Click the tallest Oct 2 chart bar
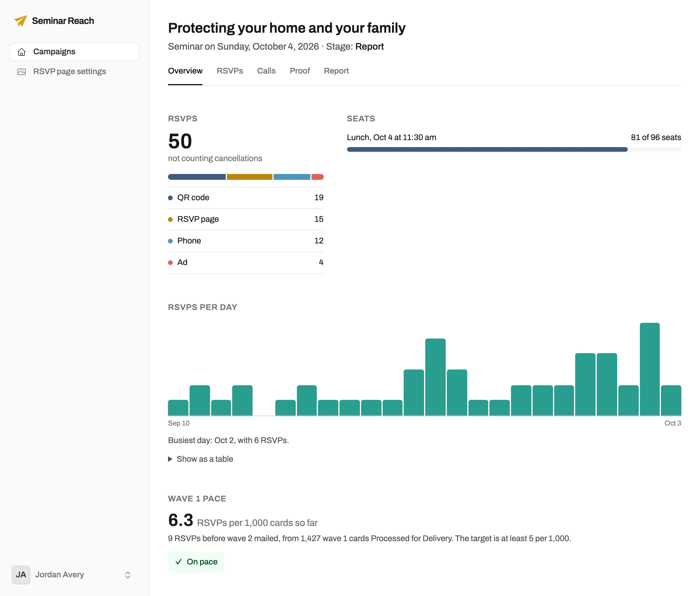 coord(650,369)
